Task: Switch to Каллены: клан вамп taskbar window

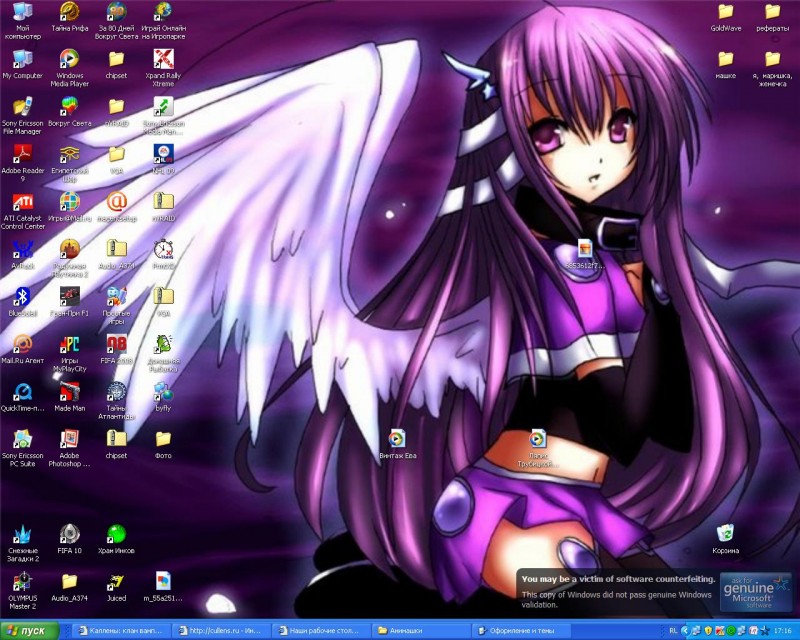Action: point(122,631)
